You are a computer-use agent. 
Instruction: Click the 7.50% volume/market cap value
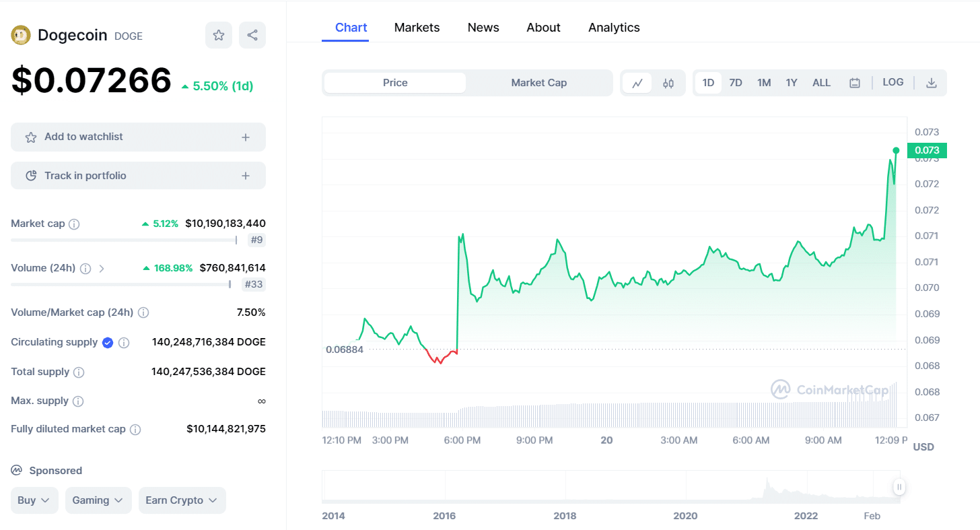tap(251, 312)
